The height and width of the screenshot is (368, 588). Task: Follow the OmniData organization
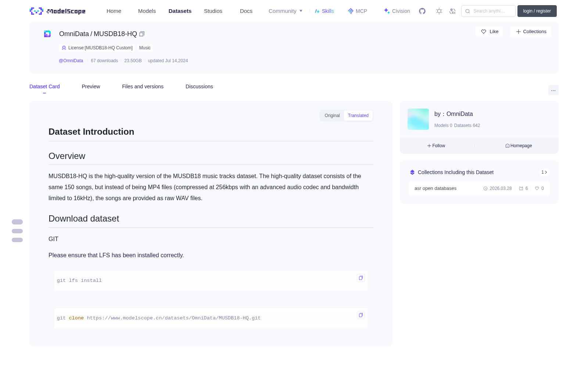[x=436, y=146]
